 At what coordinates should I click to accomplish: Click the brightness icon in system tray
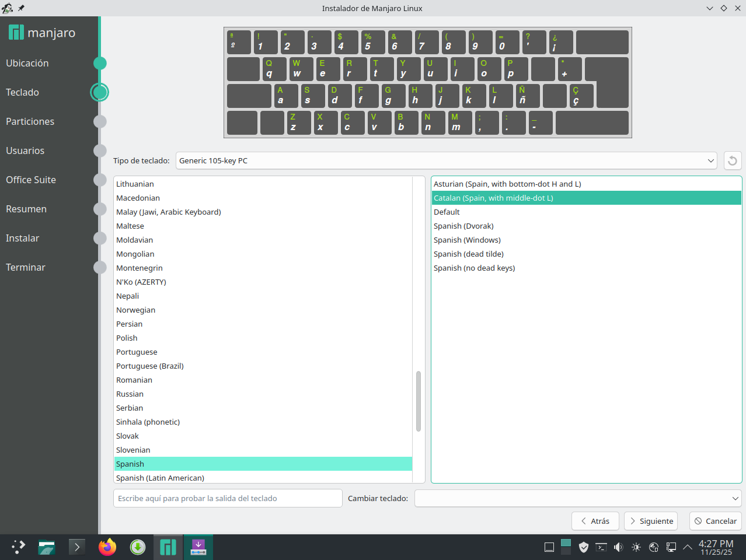(636, 547)
